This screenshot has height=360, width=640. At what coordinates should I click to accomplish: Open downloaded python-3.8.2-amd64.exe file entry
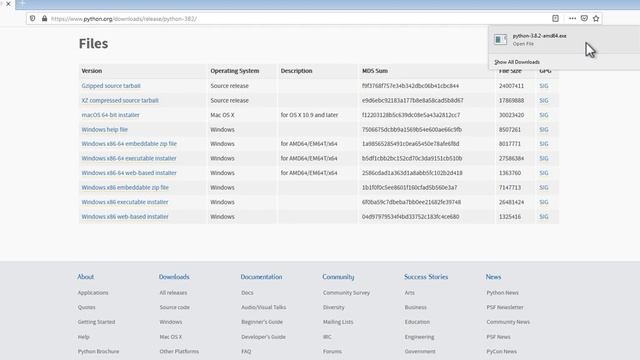(x=564, y=40)
